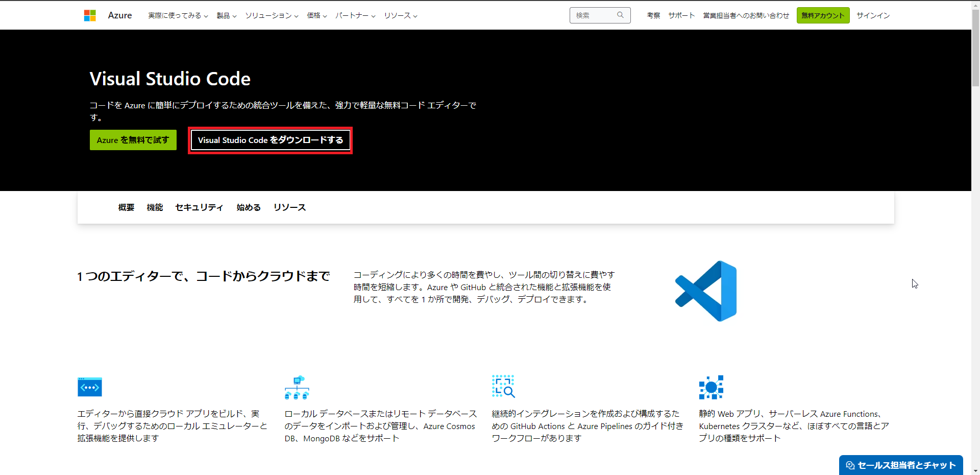Click Visual Studio Code をダウンロードする button
Viewport: 980px width, 475px height.
pyautogui.click(x=271, y=140)
